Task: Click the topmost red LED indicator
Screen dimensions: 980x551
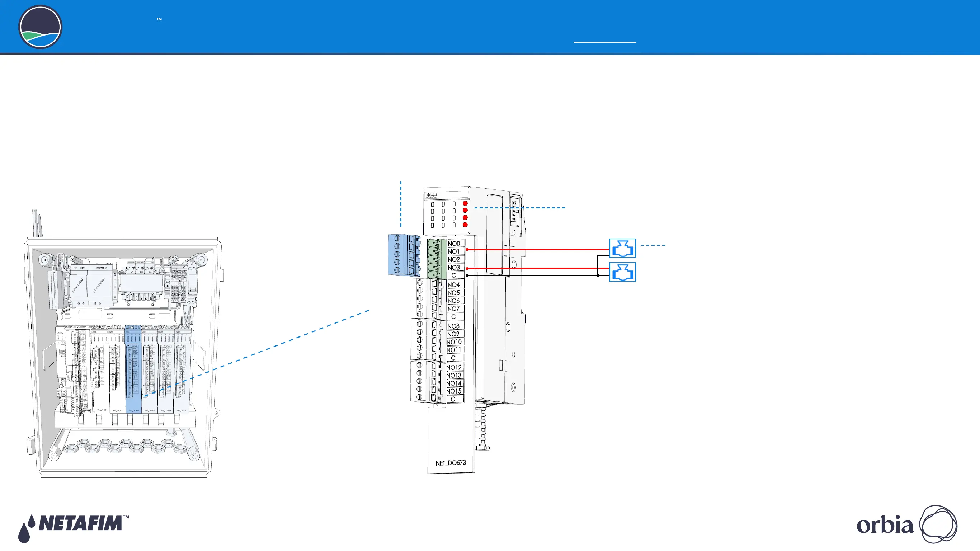Action: [x=465, y=204]
